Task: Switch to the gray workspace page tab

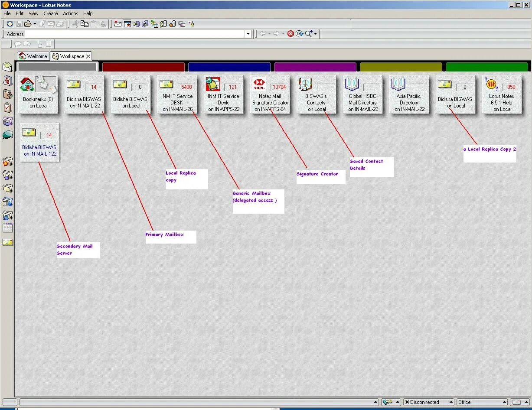Action: point(57,67)
